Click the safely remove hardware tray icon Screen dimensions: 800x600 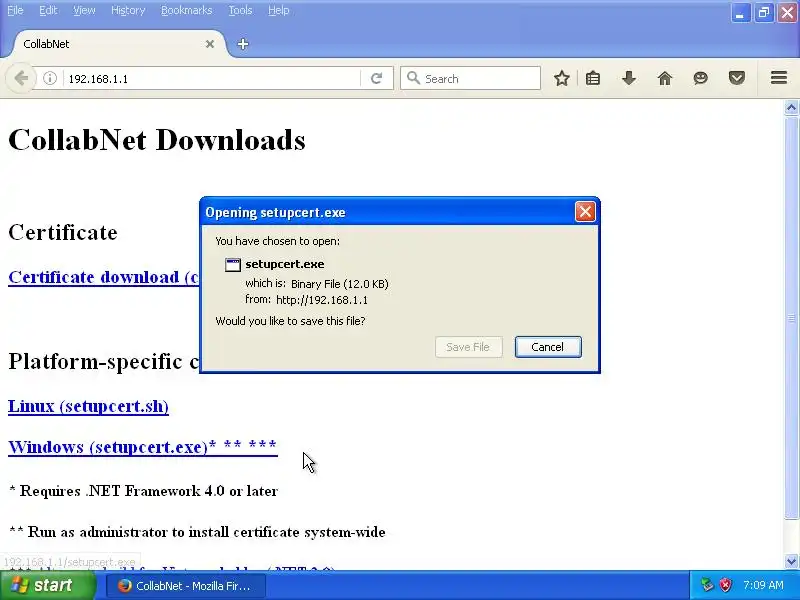tap(707, 585)
